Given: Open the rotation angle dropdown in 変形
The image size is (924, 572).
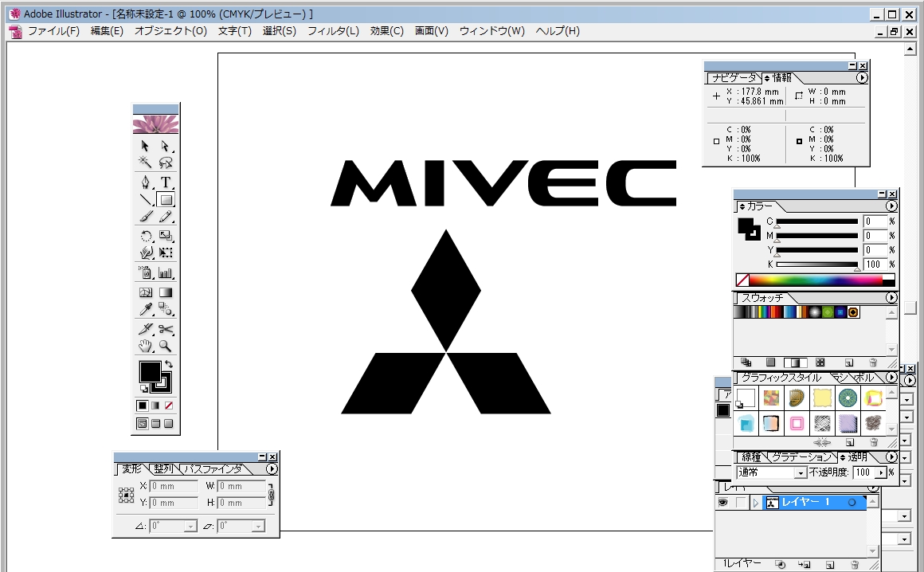Looking at the screenshot, I should (190, 526).
